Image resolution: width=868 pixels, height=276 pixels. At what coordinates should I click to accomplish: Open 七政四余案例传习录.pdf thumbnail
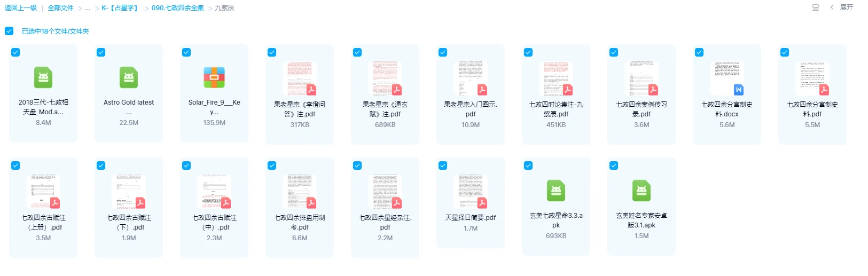pyautogui.click(x=642, y=78)
